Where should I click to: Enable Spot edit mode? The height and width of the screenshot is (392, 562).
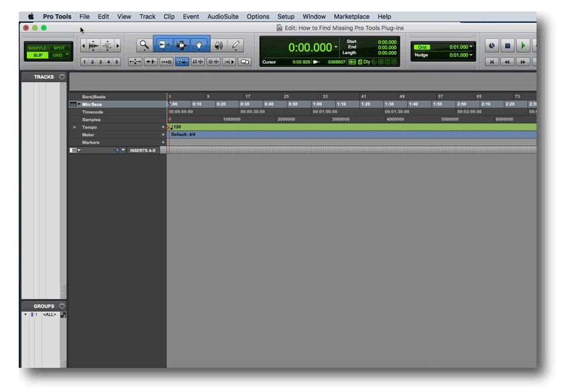[x=60, y=48]
